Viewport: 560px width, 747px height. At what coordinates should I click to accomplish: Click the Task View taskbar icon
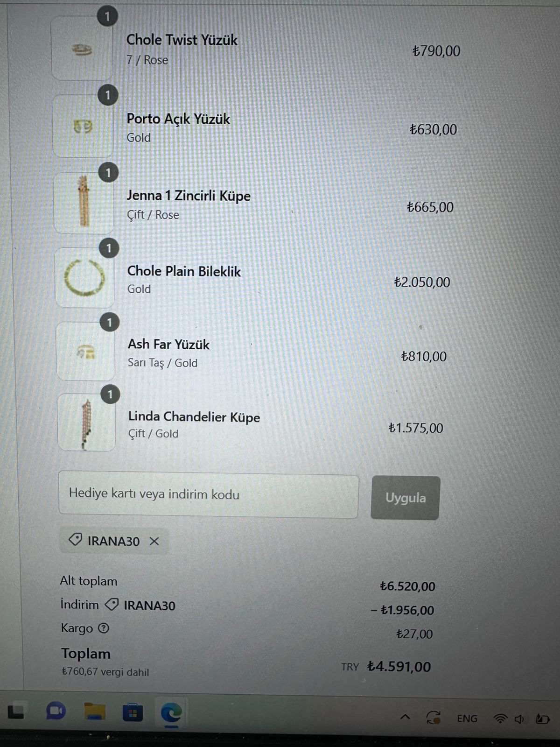click(15, 711)
